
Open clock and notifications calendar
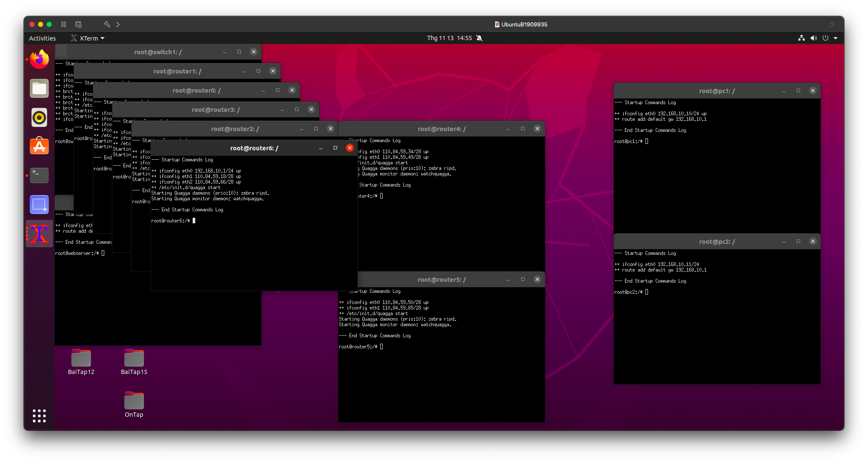[x=449, y=38]
